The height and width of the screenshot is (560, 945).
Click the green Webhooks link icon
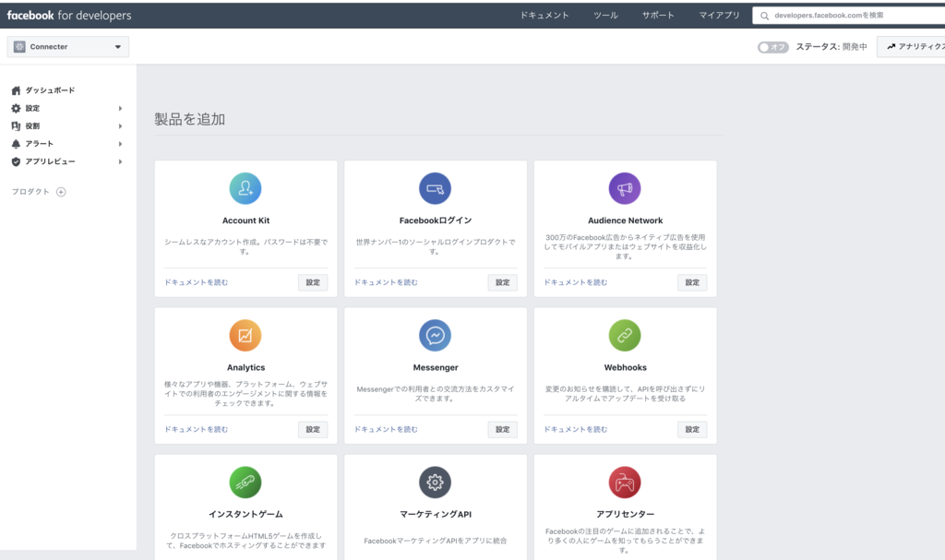(x=625, y=335)
